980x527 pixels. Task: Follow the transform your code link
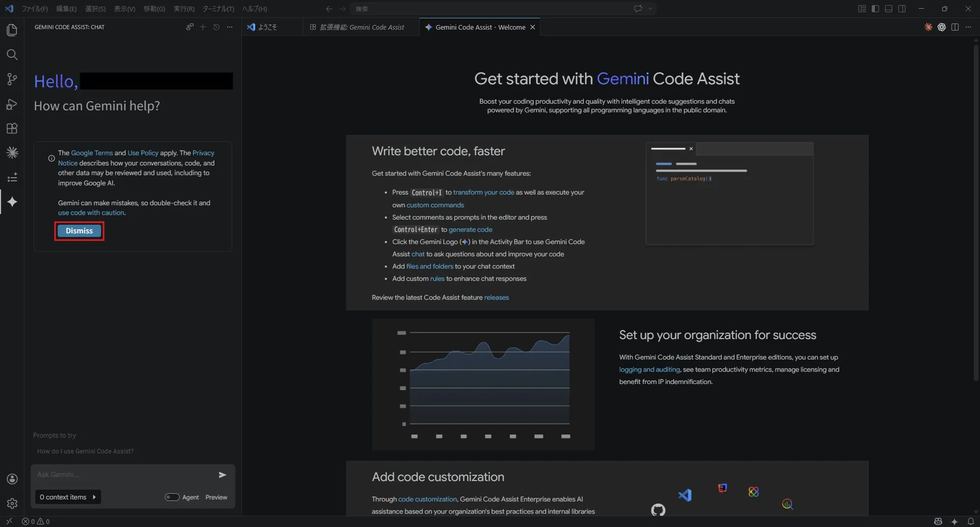(x=483, y=193)
